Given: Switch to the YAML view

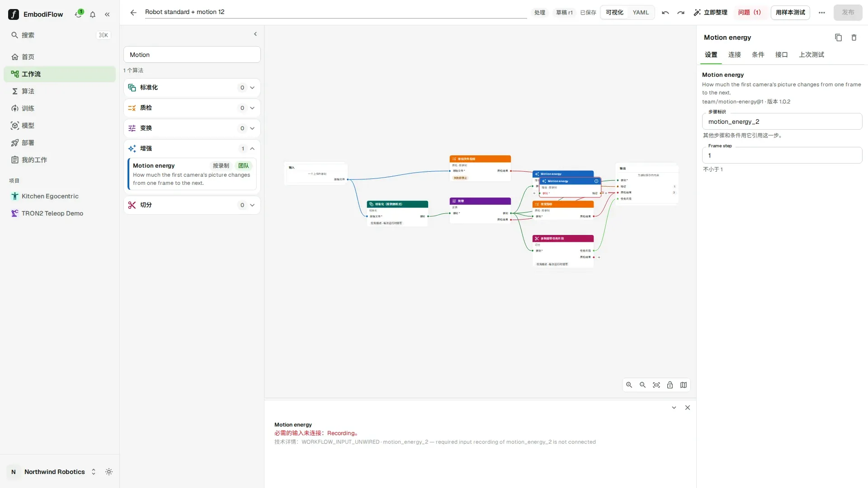Looking at the screenshot, I should [641, 13].
